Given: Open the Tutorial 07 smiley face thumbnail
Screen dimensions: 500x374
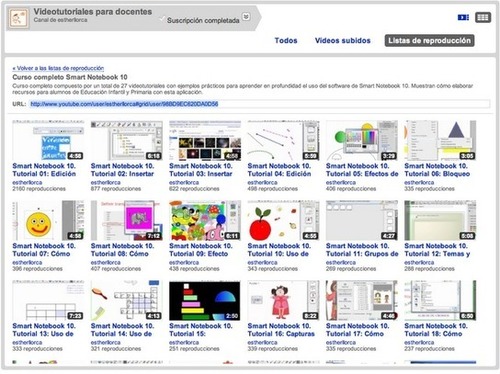Looking at the screenshot, I should pyautogui.click(x=48, y=220).
